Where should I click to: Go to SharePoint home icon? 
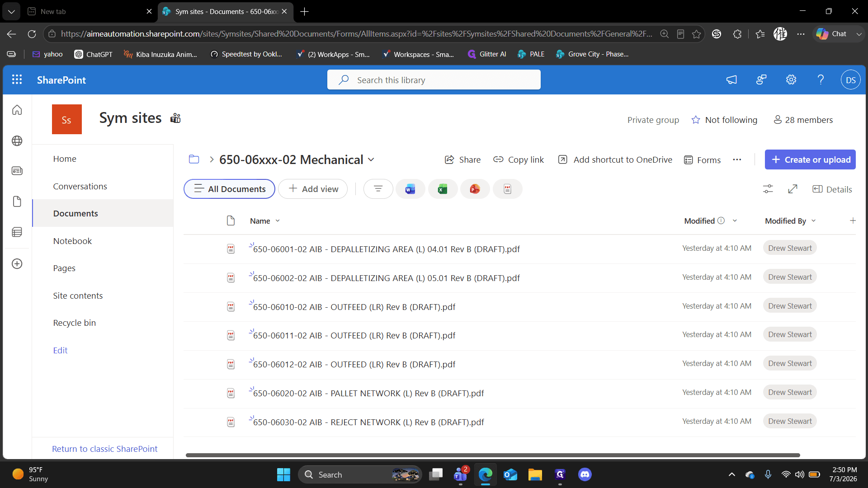pyautogui.click(x=17, y=110)
